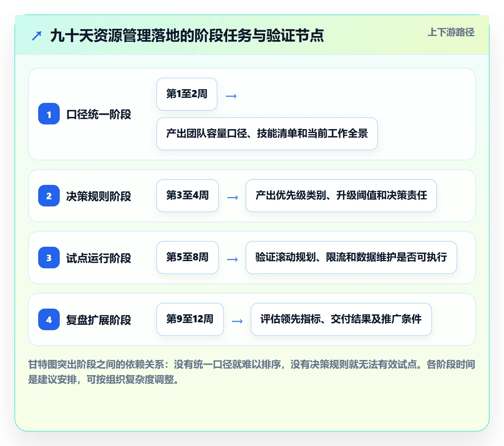Click the arrow after 第3至4周
Image resolution: width=504 pixels, height=446 pixels.
click(x=233, y=197)
